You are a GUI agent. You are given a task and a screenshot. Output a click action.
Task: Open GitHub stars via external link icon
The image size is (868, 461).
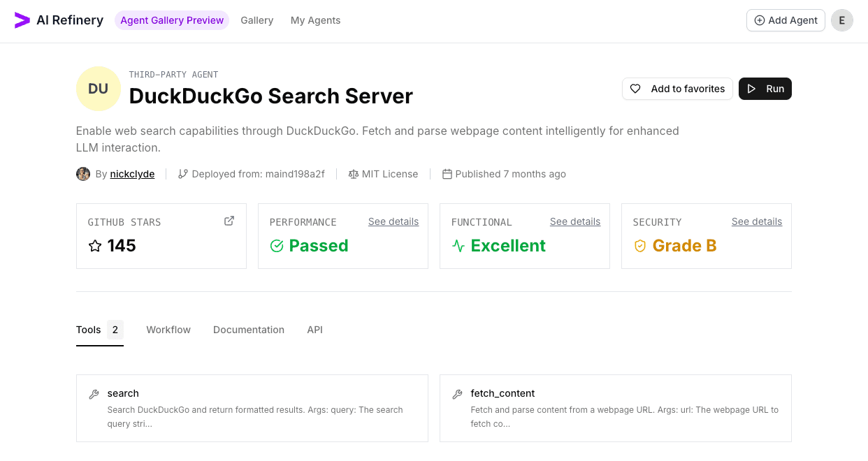click(x=229, y=220)
